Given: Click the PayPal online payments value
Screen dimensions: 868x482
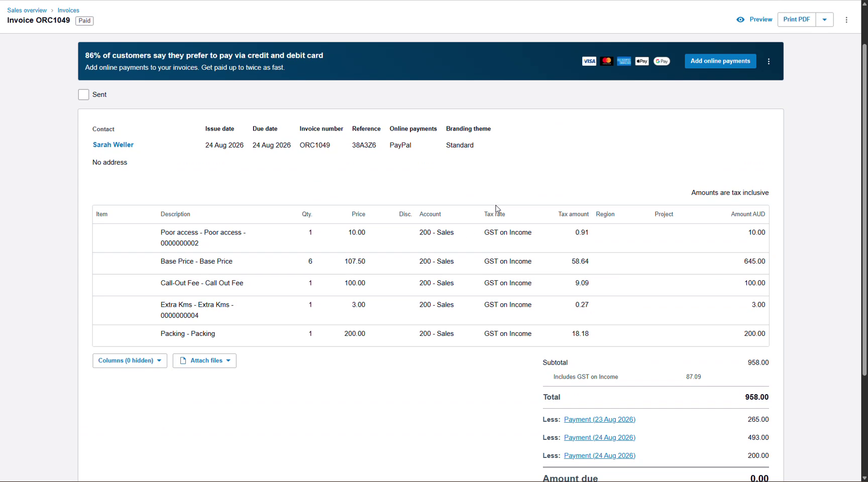Looking at the screenshot, I should (x=400, y=145).
